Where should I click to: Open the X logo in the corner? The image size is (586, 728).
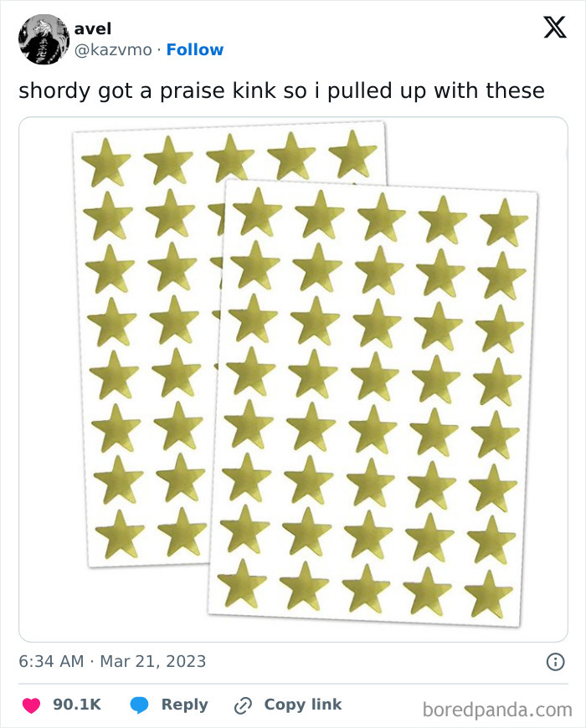coord(554,28)
